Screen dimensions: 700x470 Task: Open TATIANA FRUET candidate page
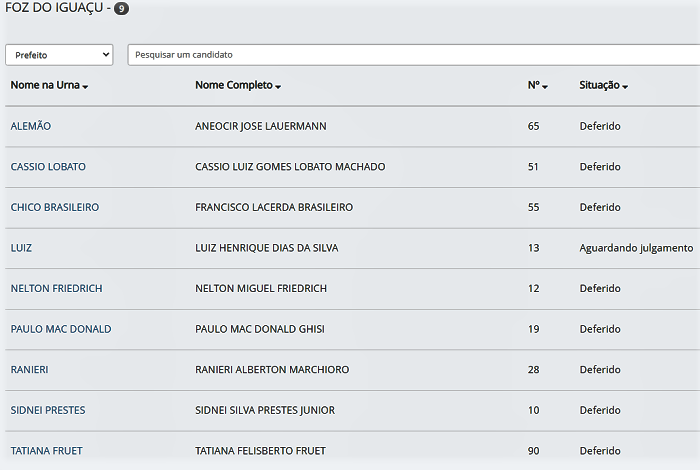click(46, 451)
